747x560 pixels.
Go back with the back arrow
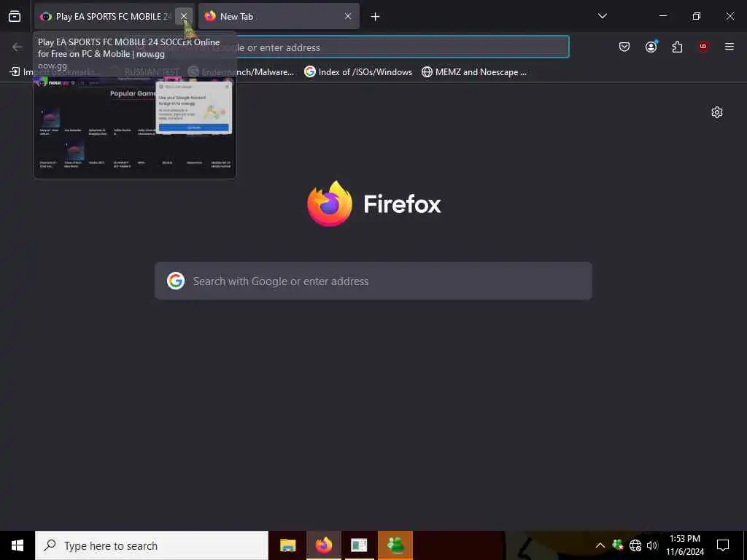18,47
